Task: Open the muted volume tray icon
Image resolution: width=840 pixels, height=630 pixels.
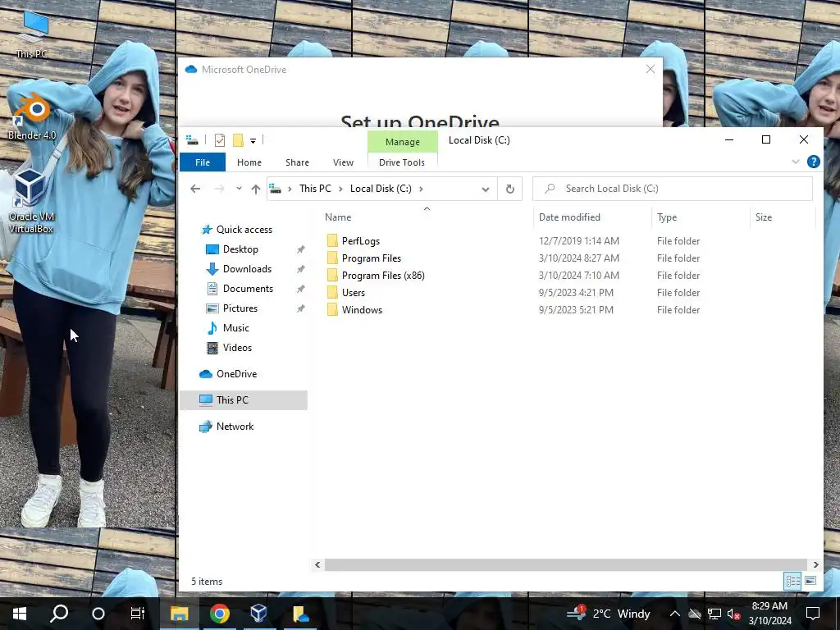Action: (x=734, y=614)
